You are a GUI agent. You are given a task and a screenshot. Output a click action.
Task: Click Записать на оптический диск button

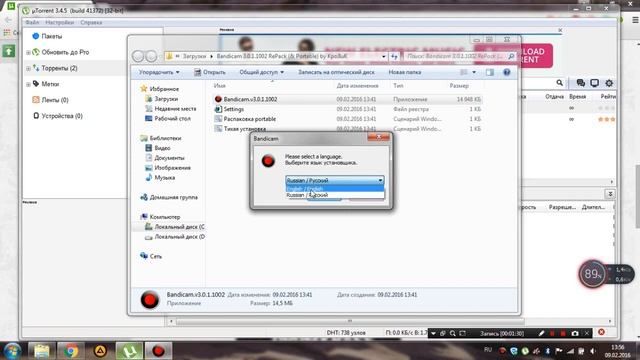336,72
